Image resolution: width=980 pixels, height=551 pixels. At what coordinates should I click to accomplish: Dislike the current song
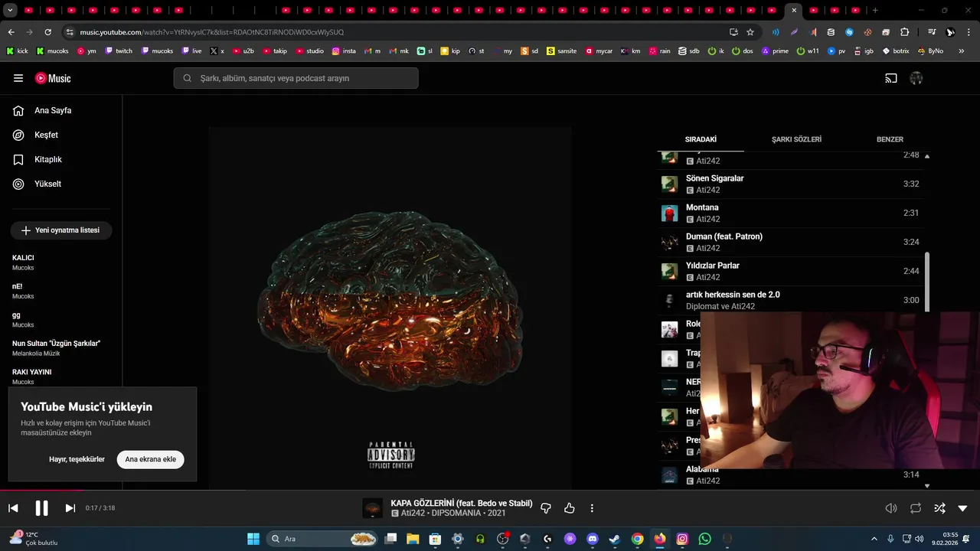coord(546,508)
